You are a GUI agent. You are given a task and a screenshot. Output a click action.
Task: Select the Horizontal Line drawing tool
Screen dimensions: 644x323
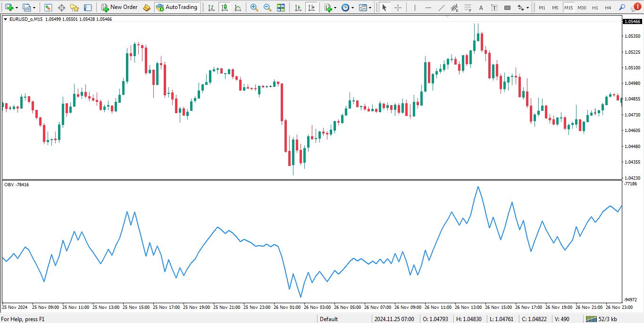pos(428,8)
